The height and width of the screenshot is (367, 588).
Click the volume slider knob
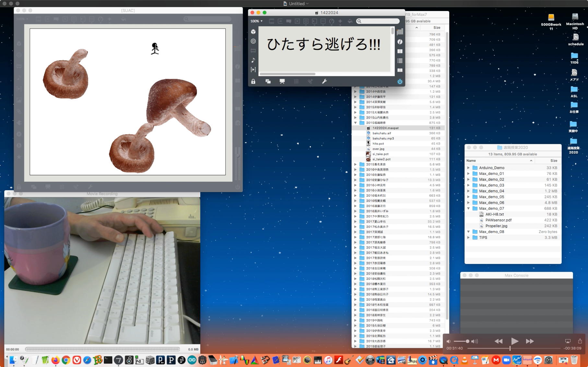(467, 341)
